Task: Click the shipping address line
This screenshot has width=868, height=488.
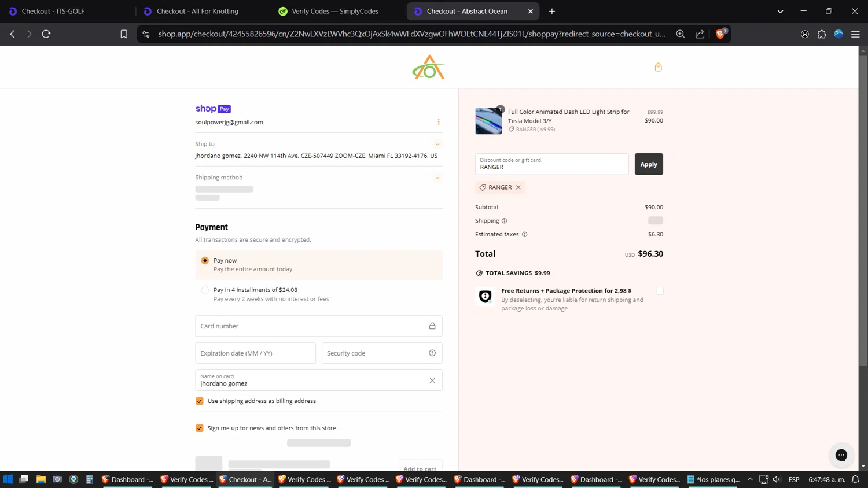Action: click(x=317, y=156)
